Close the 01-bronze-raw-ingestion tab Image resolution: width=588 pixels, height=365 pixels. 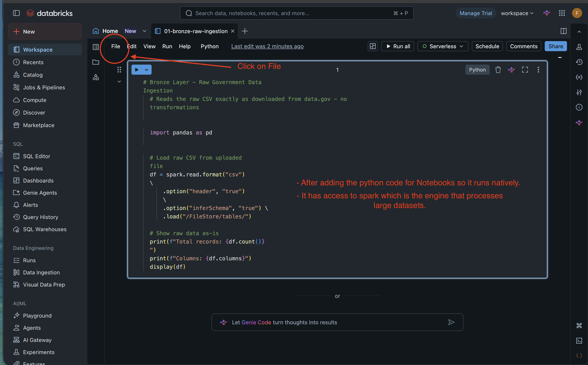pos(232,31)
